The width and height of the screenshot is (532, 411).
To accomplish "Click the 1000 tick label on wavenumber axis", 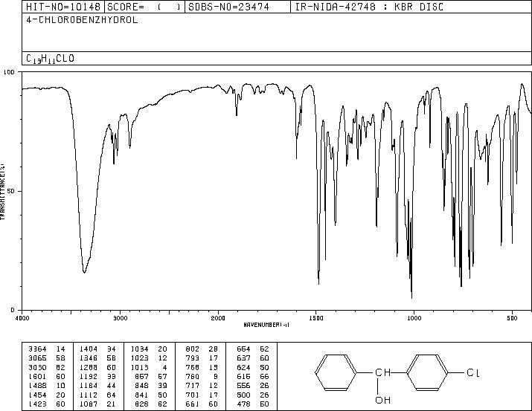I will (x=414, y=318).
